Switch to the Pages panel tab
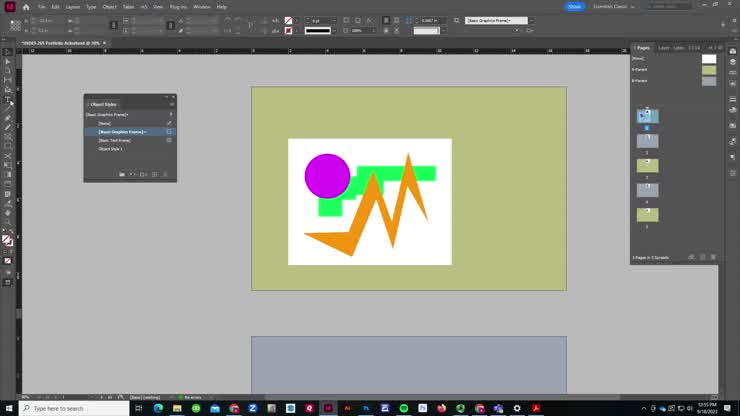This screenshot has height=416, width=740. tap(642, 48)
